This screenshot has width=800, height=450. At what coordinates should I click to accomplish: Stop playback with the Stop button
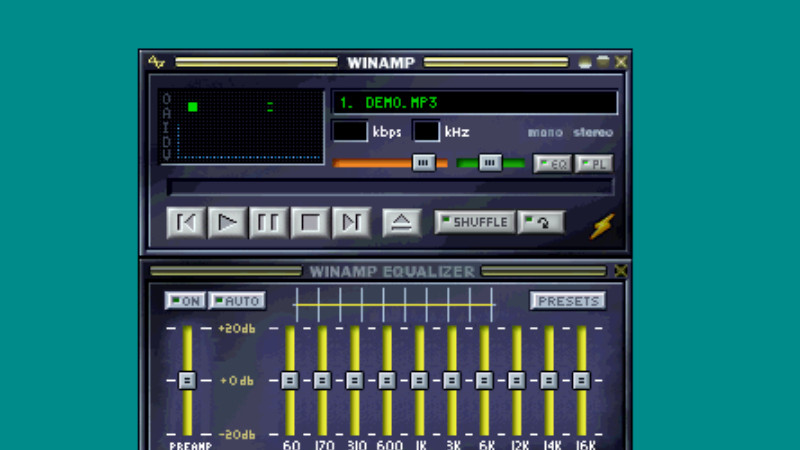[x=310, y=222]
